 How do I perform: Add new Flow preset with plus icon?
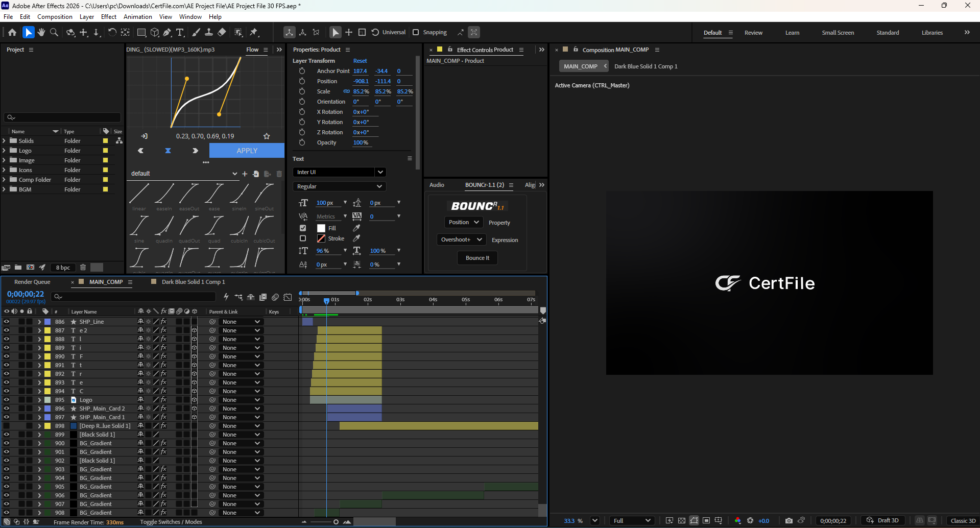pos(245,174)
